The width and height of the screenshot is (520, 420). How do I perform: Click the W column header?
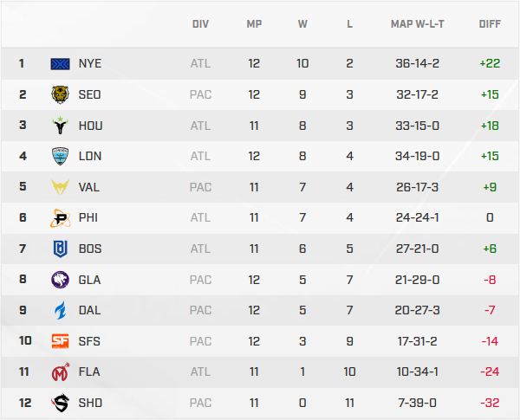pyautogui.click(x=302, y=24)
